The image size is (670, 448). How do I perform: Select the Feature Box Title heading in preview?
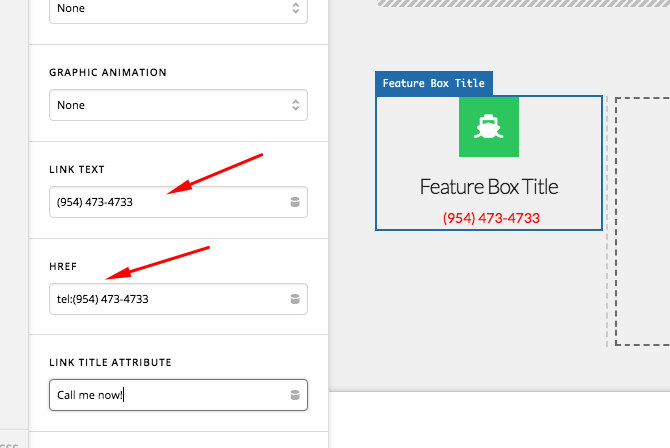(x=489, y=187)
